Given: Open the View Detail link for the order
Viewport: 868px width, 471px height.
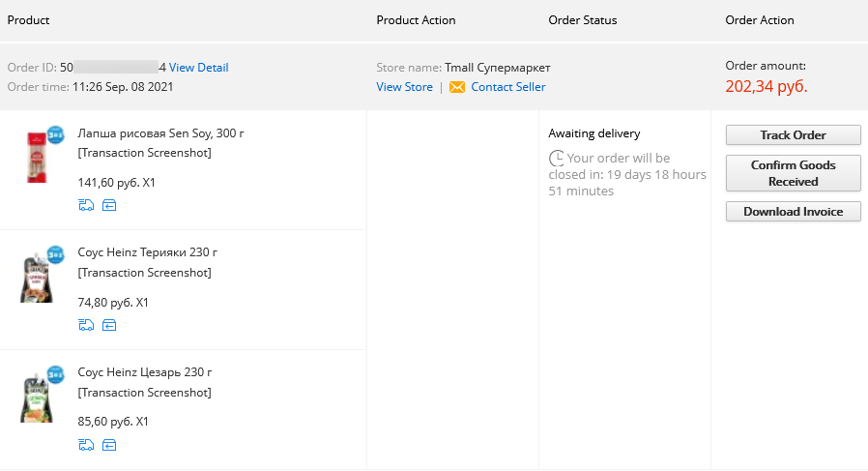Looking at the screenshot, I should pyautogui.click(x=199, y=68).
